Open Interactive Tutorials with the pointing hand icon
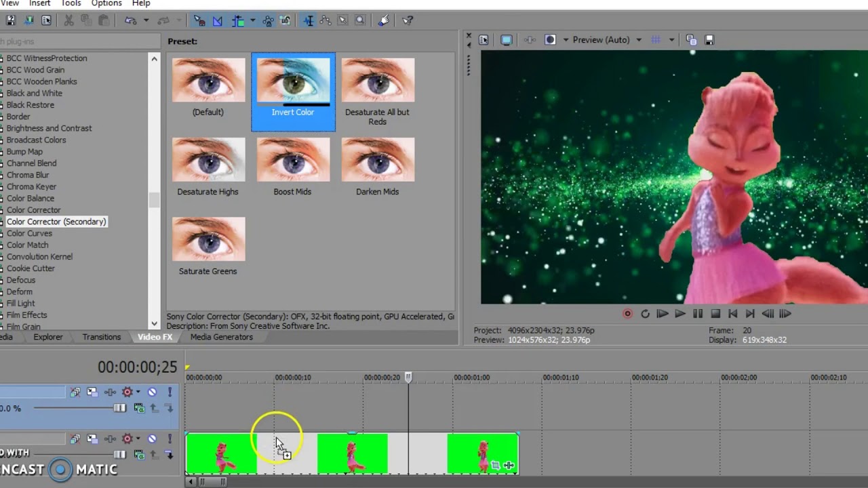Image resolution: width=868 pixels, height=488 pixels. point(384,20)
